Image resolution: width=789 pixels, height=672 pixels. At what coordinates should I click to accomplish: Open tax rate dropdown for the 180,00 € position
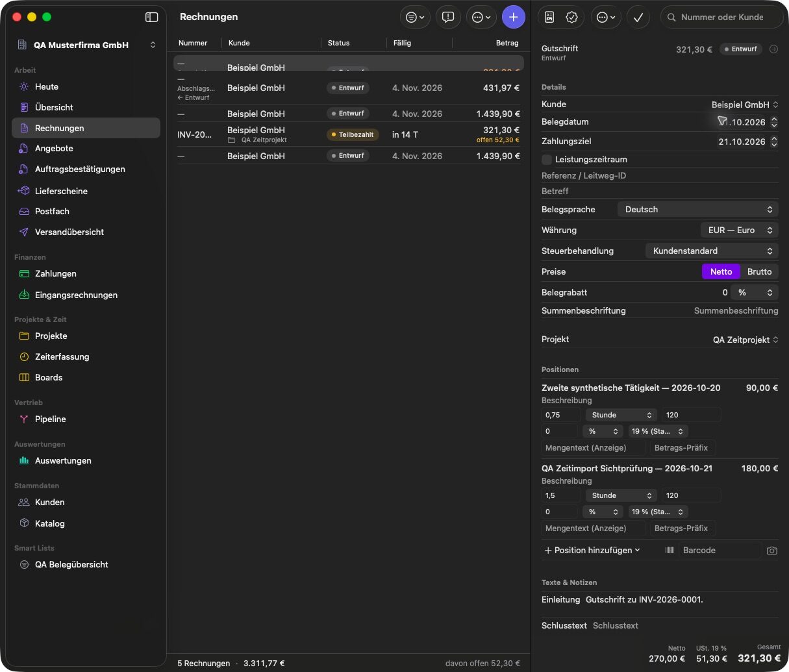pyautogui.click(x=657, y=512)
